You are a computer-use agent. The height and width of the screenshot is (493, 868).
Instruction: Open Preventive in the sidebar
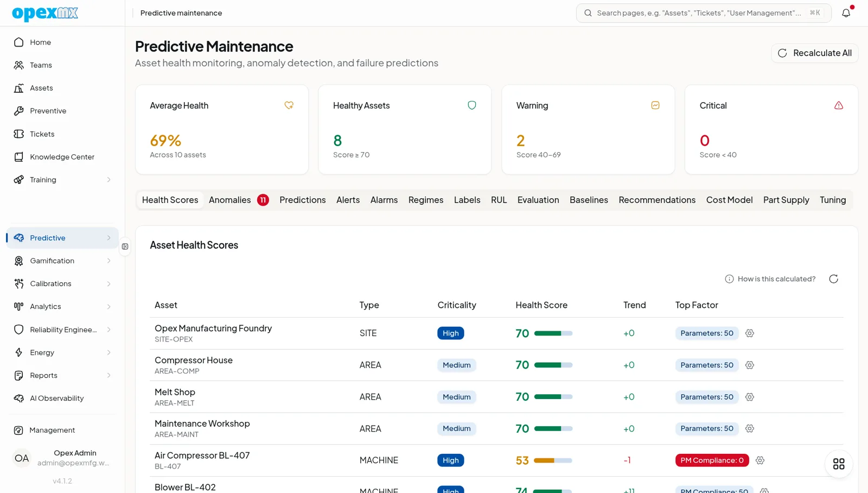62,111
